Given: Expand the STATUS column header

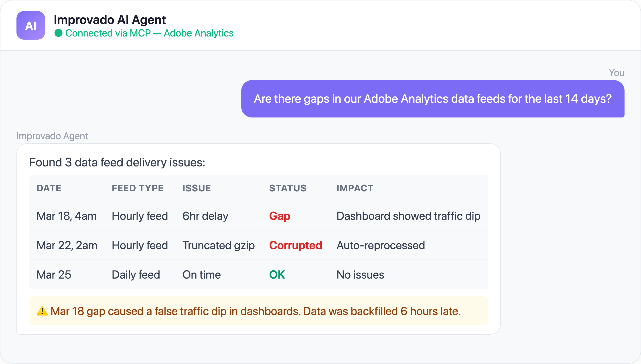Looking at the screenshot, I should click(x=288, y=188).
